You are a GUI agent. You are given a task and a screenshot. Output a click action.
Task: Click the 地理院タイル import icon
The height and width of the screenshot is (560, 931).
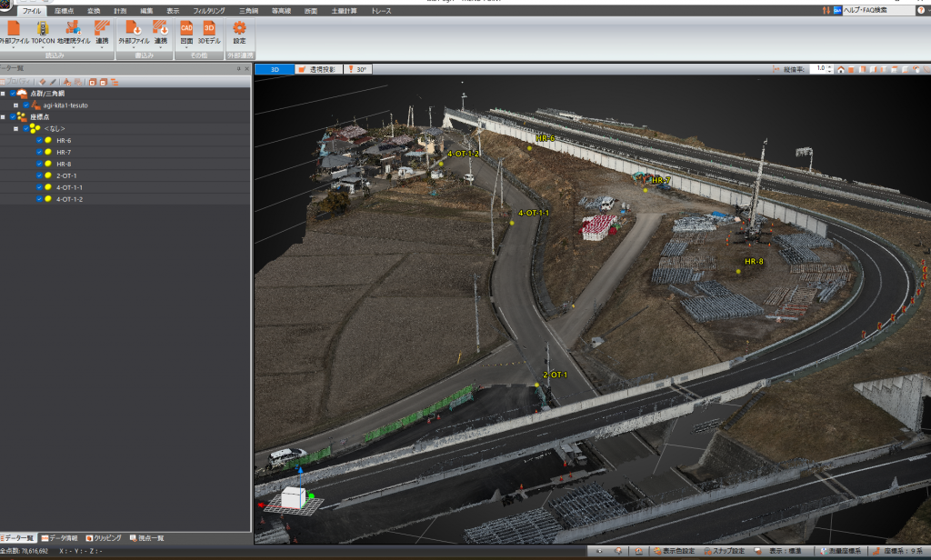74,28
